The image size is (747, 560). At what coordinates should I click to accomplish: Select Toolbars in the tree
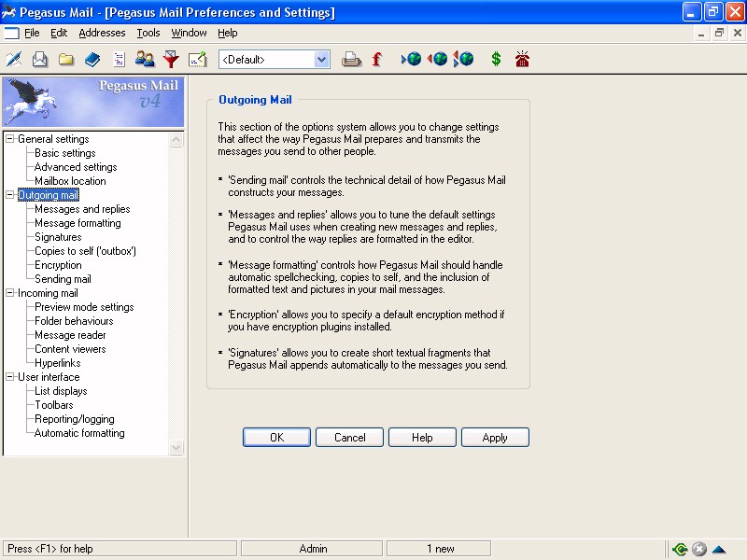pyautogui.click(x=54, y=405)
